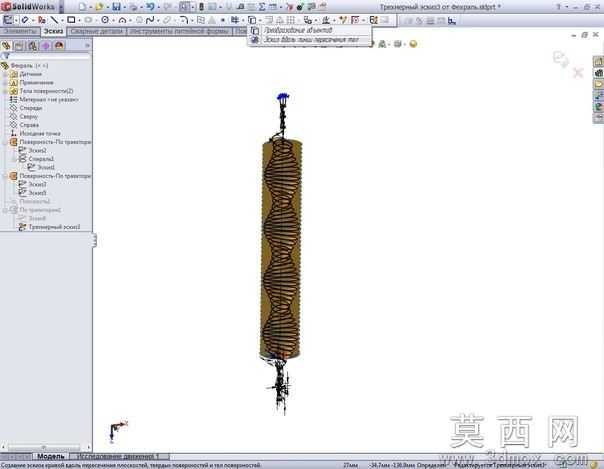The height and width of the screenshot is (469, 604).
Task: Expand the feature panel chevron arrows
Action: [87, 46]
